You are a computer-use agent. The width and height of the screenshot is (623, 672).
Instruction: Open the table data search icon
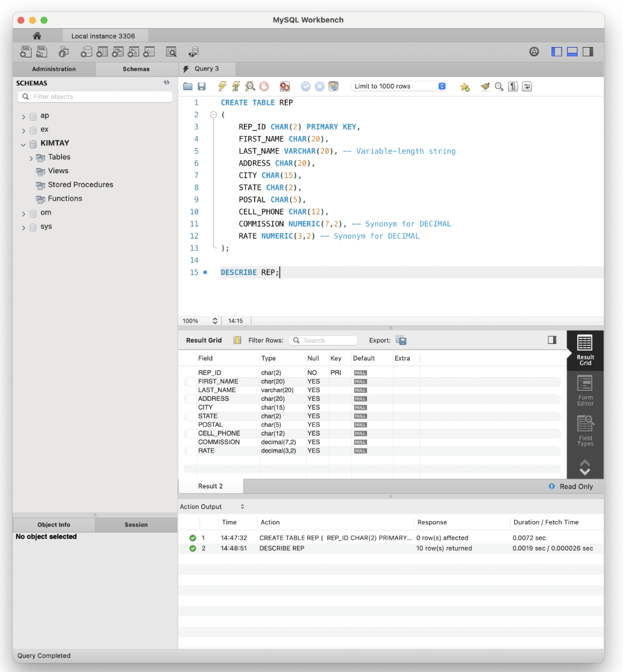tap(171, 51)
